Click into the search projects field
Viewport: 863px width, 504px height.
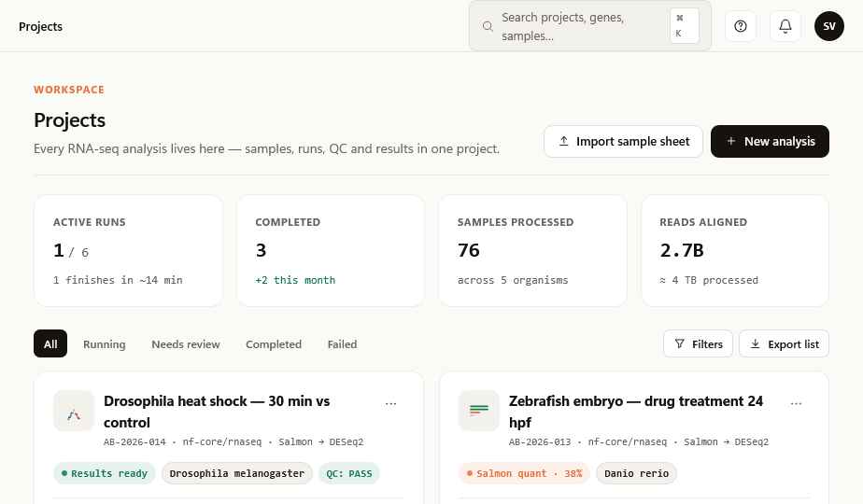point(589,26)
